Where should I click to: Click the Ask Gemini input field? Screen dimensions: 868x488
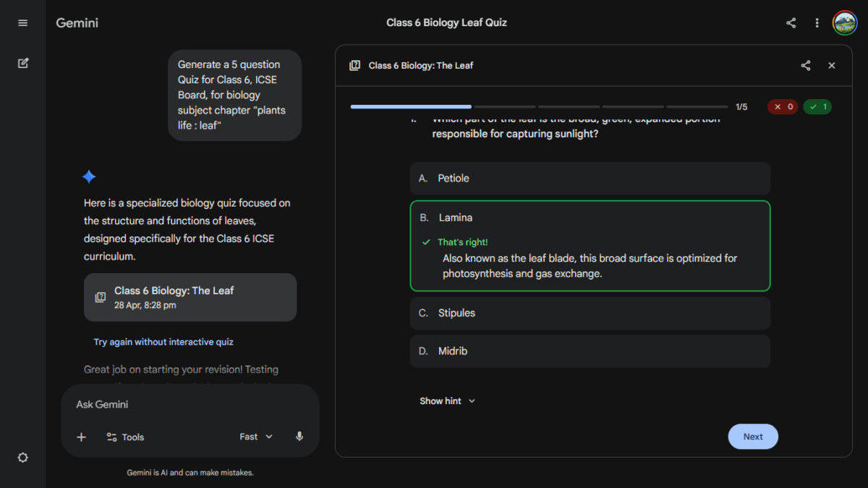coord(190,404)
